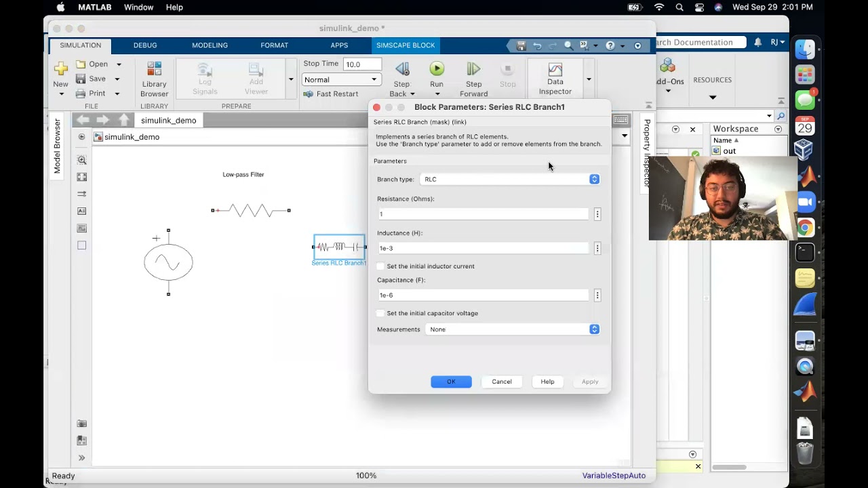The height and width of the screenshot is (488, 868).
Task: Enable Set the initial capacitor voltage
Action: (380, 313)
